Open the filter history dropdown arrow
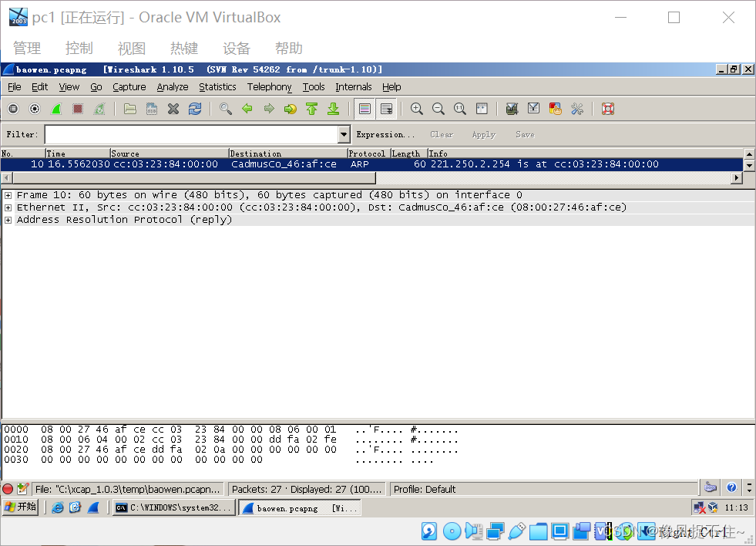Image resolution: width=756 pixels, height=546 pixels. click(x=344, y=134)
